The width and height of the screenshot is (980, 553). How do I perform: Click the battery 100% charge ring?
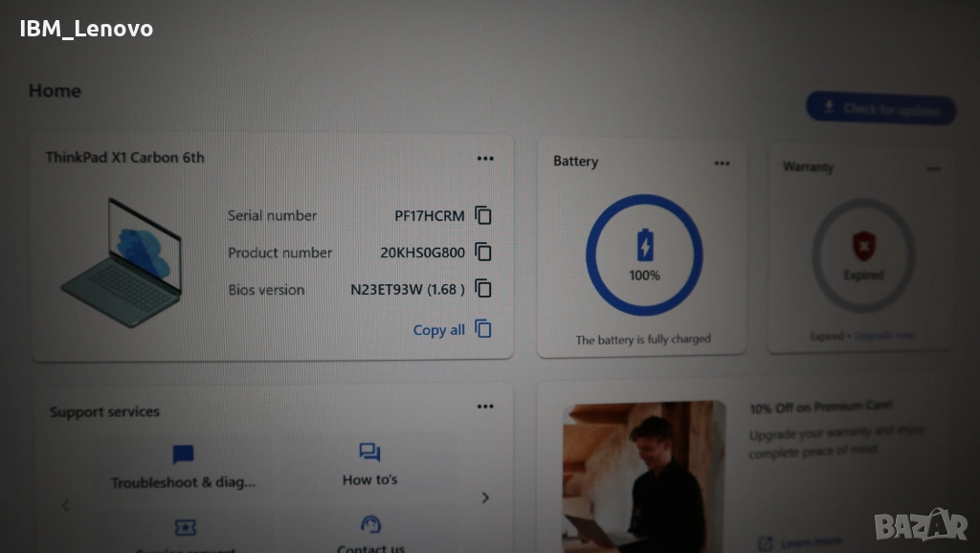pos(644,254)
